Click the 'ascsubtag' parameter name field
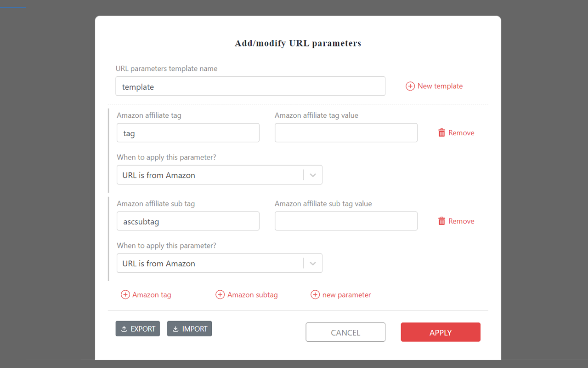 coord(188,221)
